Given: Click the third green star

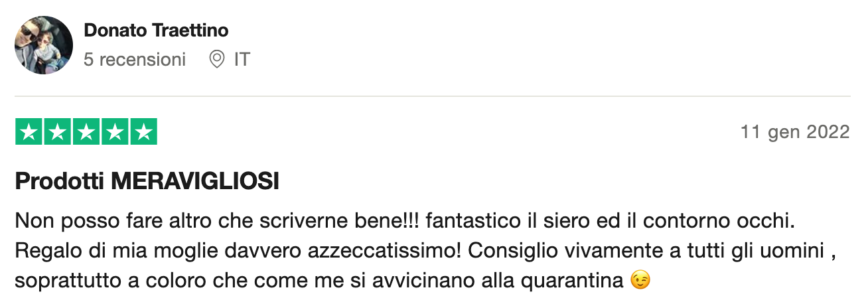Looking at the screenshot, I should [86, 131].
